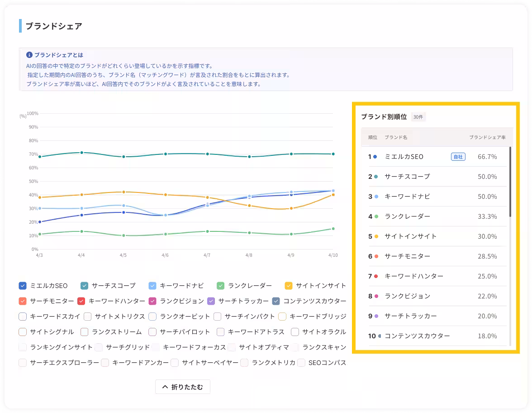The width and height of the screenshot is (532, 413).
Task: Select rank 8 ランクビジョン row
Action: point(434,296)
